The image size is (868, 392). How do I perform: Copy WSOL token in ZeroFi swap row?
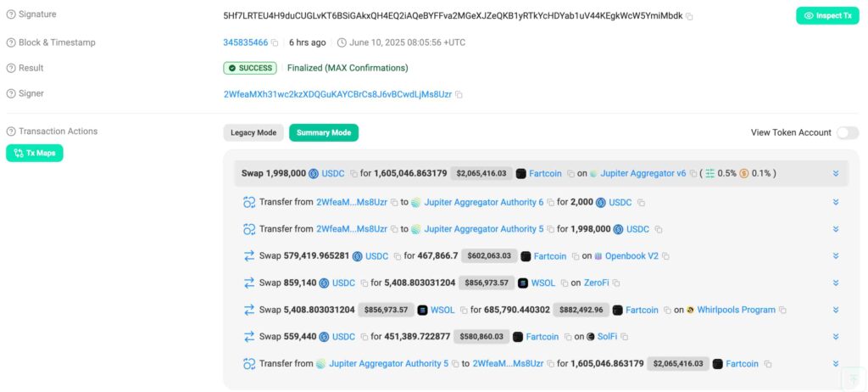tap(564, 283)
